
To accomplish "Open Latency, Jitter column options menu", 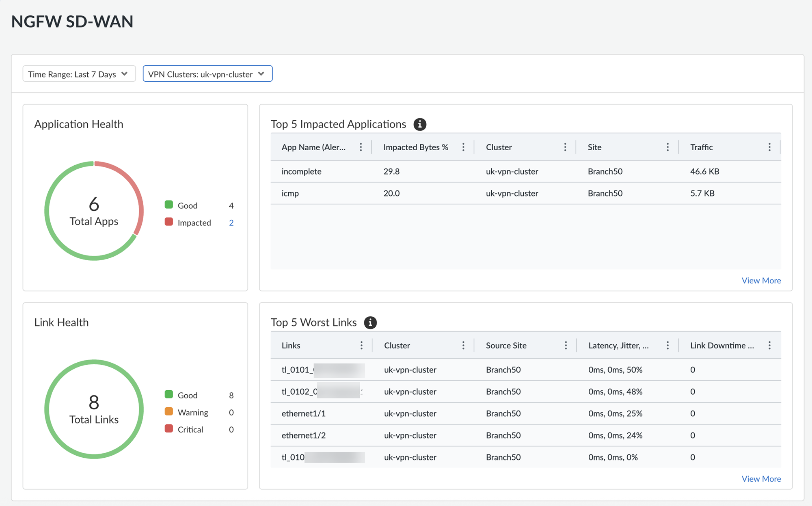I will [x=667, y=345].
